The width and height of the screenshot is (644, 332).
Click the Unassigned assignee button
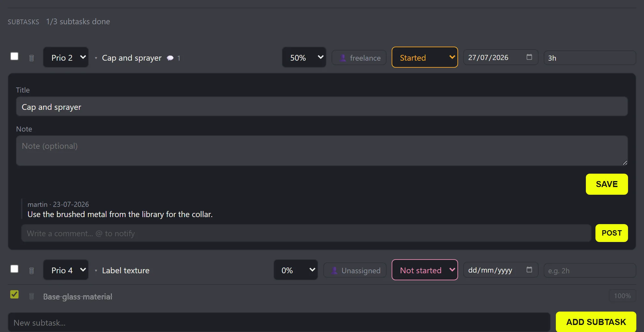pyautogui.click(x=355, y=270)
